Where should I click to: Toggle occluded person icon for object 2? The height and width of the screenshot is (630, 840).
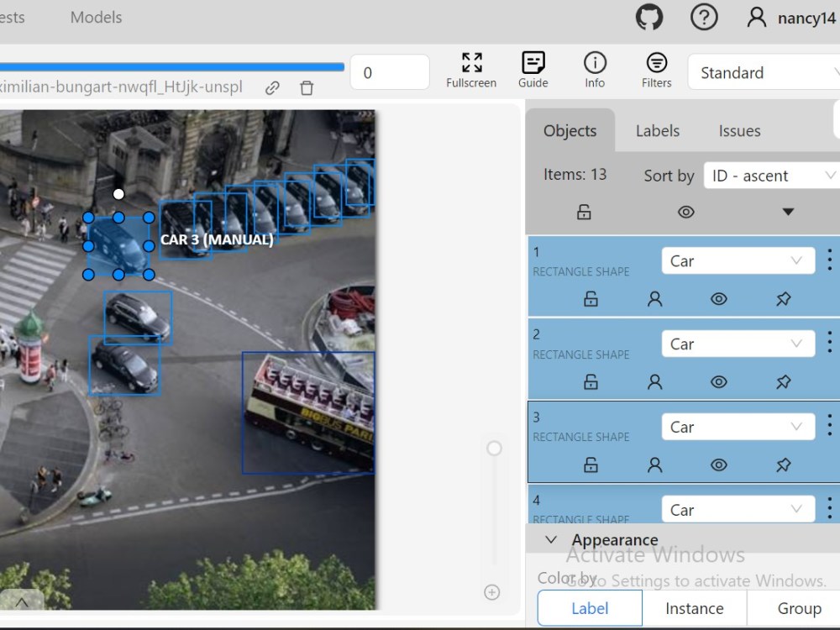pos(654,382)
